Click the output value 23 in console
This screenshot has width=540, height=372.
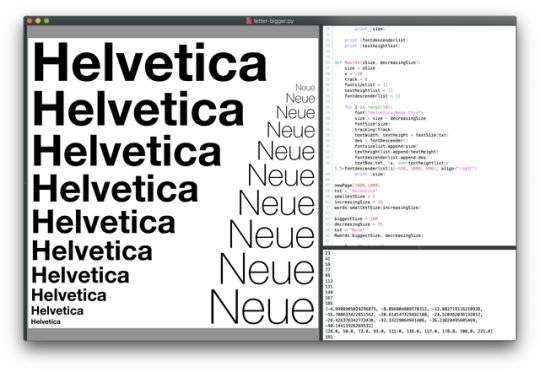click(x=328, y=253)
